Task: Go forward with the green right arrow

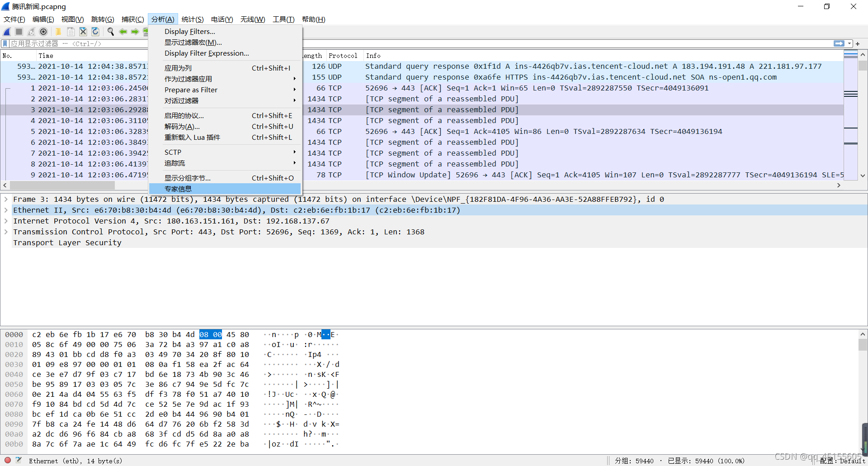Action: (135, 32)
